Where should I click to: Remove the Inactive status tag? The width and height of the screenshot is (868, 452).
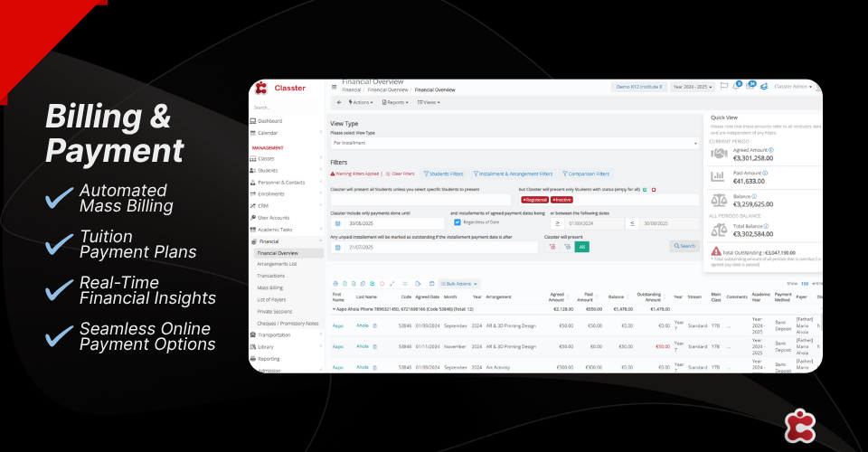[554, 200]
